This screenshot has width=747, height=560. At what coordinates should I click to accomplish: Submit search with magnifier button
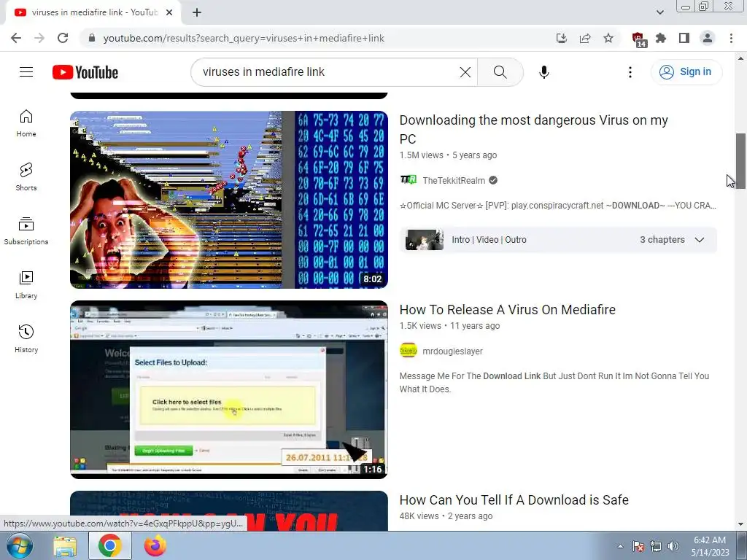click(x=500, y=72)
